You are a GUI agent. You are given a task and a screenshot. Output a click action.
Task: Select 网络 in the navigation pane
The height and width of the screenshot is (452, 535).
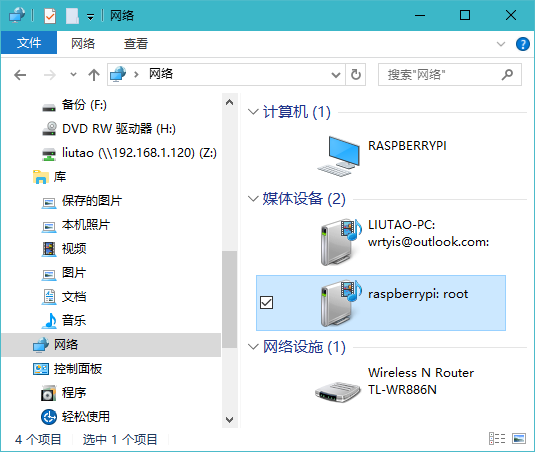(x=111, y=345)
